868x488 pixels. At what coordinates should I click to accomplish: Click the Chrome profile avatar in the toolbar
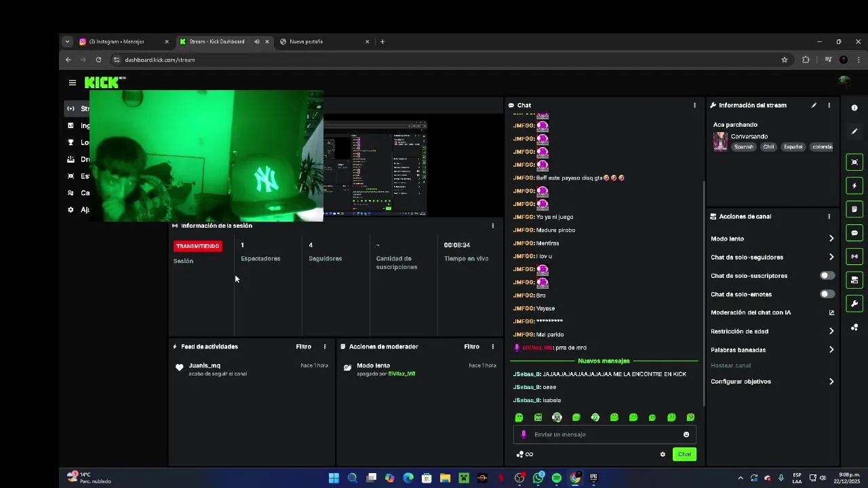coord(844,60)
